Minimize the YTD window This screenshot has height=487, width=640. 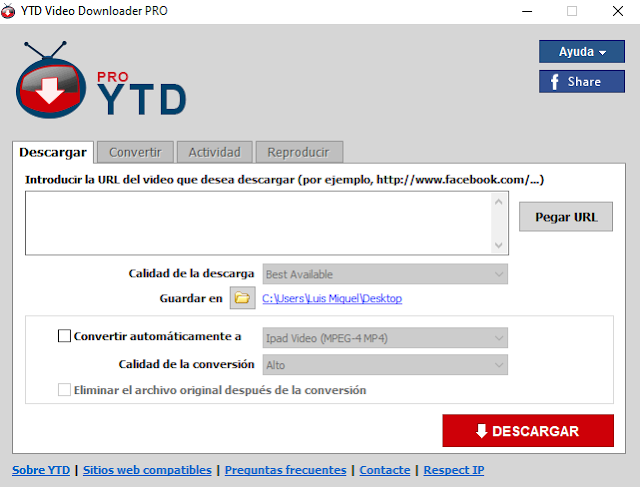click(x=527, y=11)
